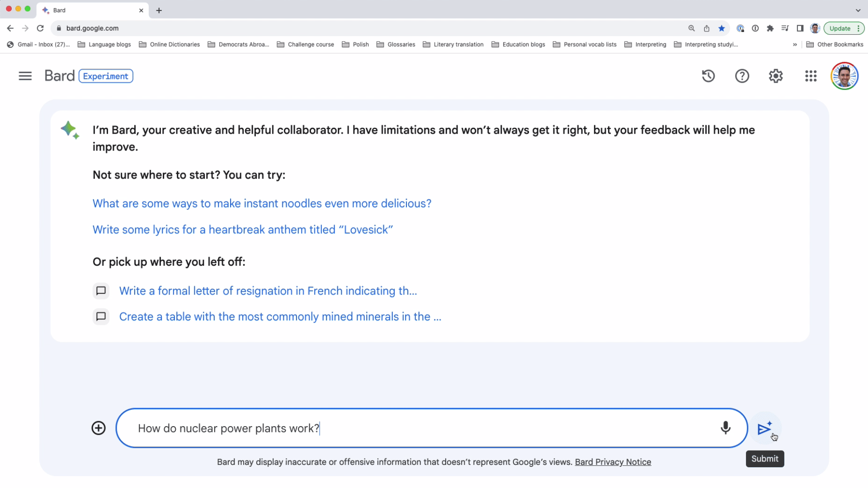Open the Challenge course bookmark folder

click(x=306, y=44)
